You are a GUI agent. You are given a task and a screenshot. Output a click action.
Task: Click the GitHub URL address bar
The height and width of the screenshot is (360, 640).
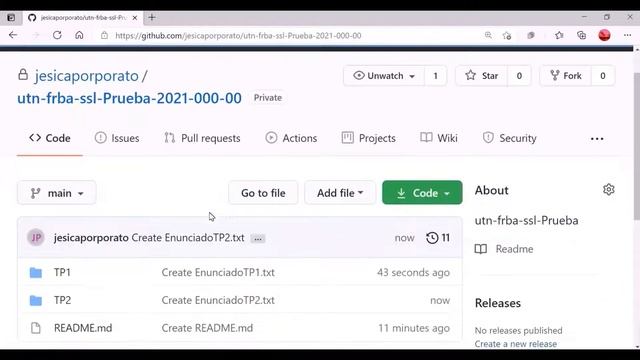[x=238, y=36]
